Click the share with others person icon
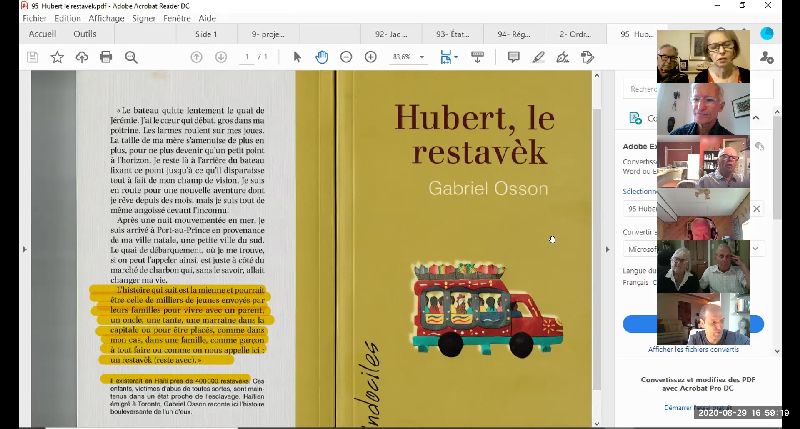The width and height of the screenshot is (800, 429). (x=766, y=57)
